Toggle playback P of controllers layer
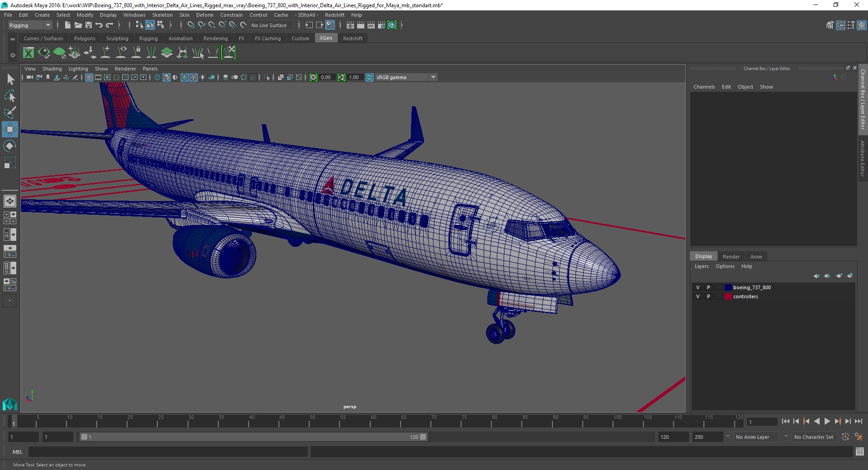This screenshot has width=868, height=470. (708, 296)
